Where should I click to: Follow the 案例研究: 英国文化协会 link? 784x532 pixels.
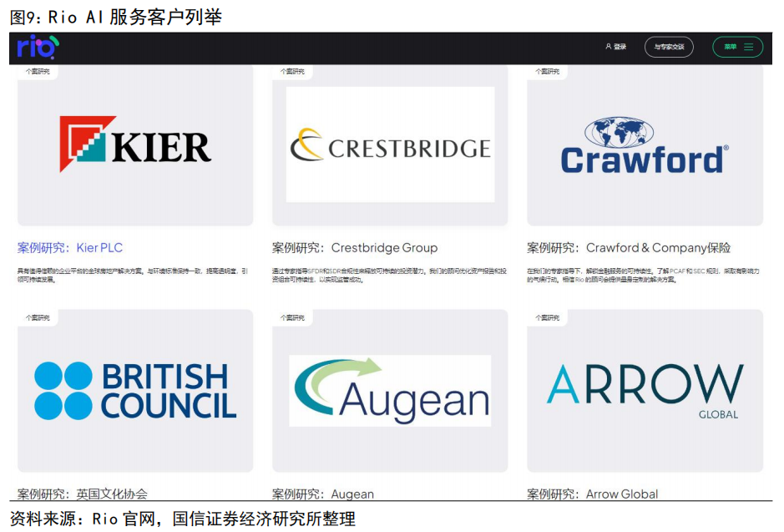point(83,494)
